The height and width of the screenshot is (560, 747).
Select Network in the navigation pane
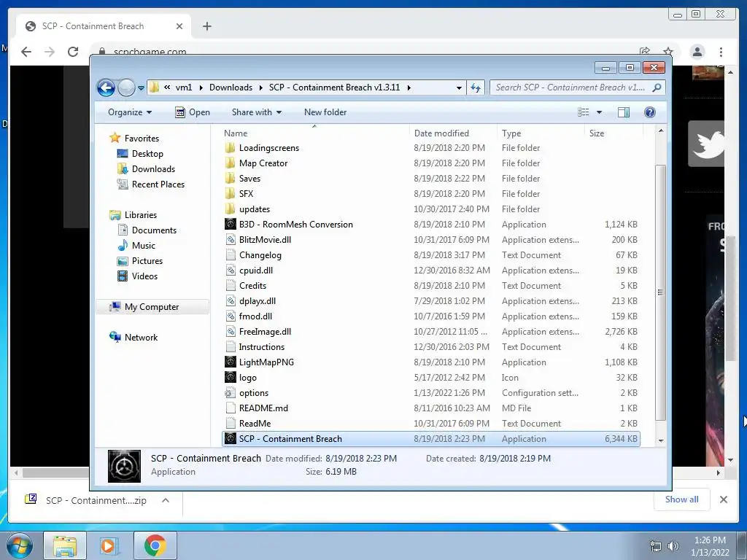click(x=141, y=337)
